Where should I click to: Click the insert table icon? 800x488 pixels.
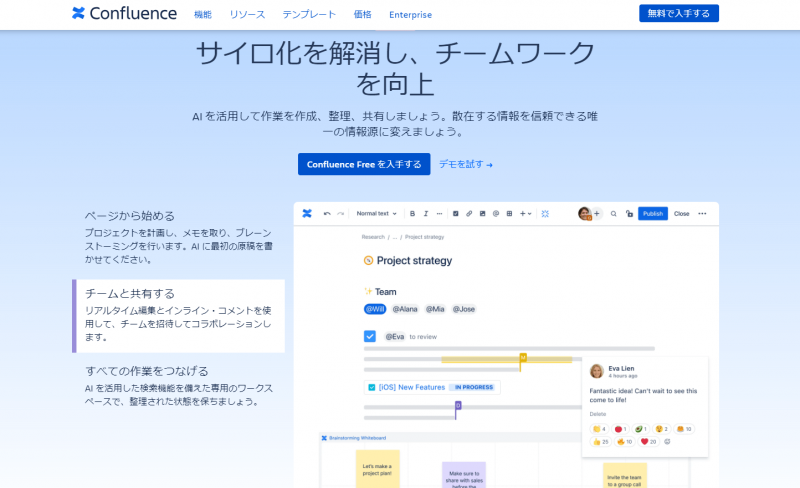[x=509, y=213]
